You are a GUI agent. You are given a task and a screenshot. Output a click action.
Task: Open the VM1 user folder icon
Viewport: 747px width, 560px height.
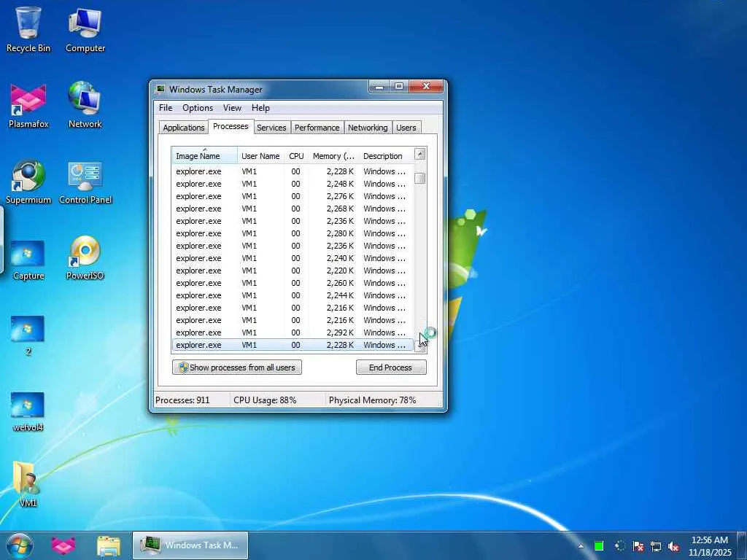click(x=28, y=483)
